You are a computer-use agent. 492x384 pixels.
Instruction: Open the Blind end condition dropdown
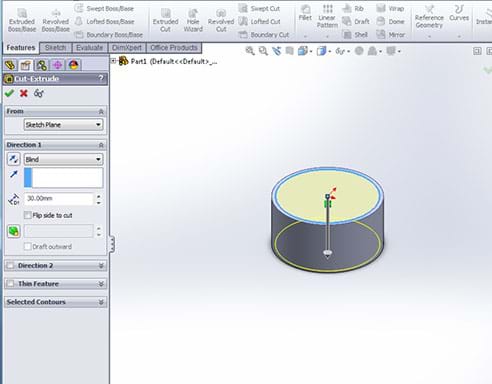[63, 159]
